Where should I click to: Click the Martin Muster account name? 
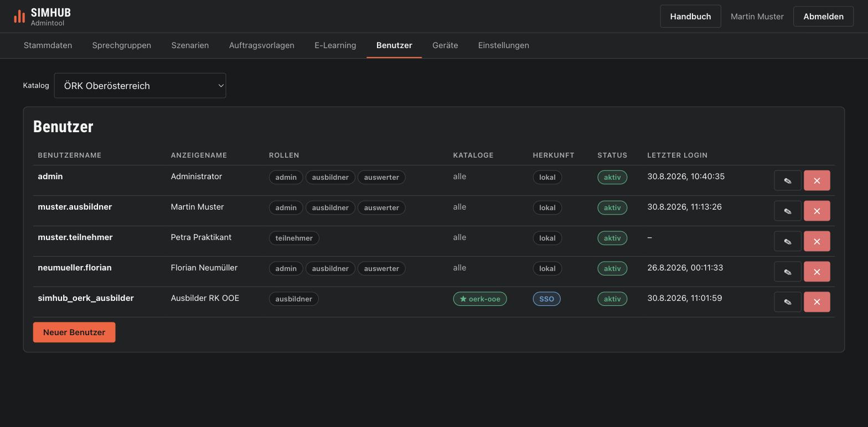pos(757,17)
